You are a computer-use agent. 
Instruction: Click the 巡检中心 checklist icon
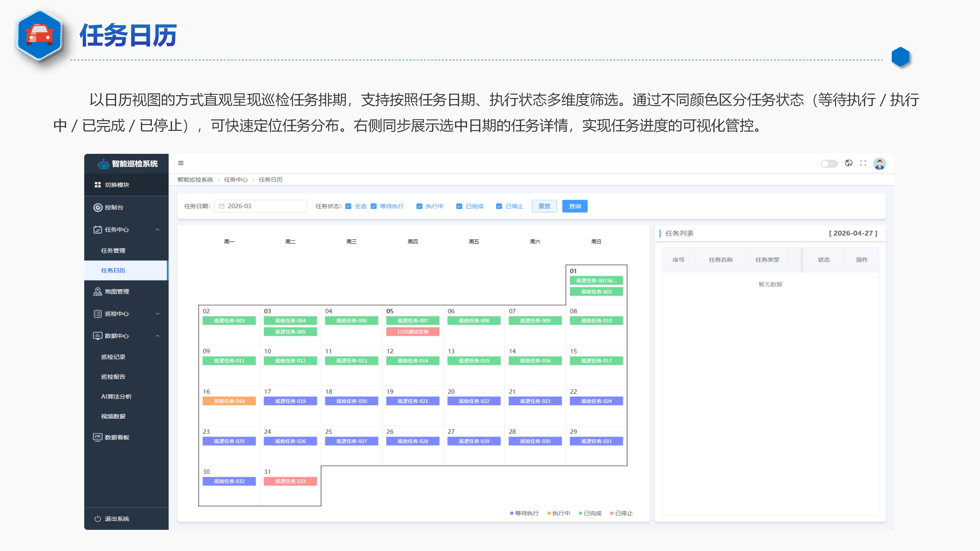[x=98, y=314]
